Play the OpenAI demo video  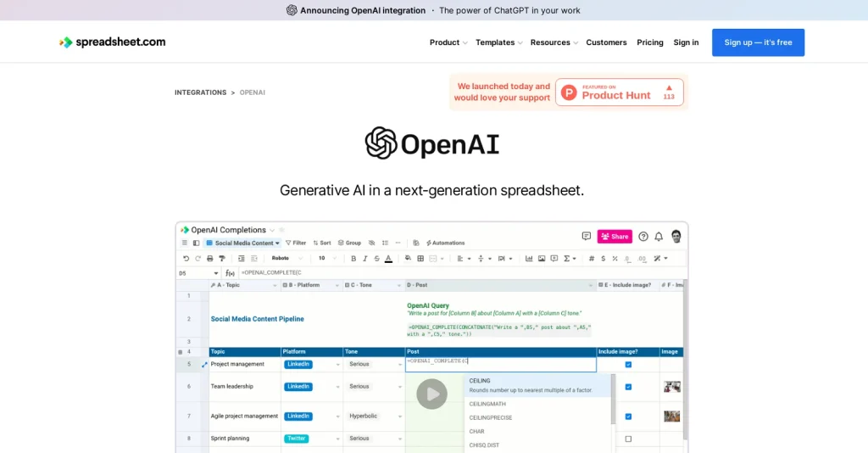431,394
